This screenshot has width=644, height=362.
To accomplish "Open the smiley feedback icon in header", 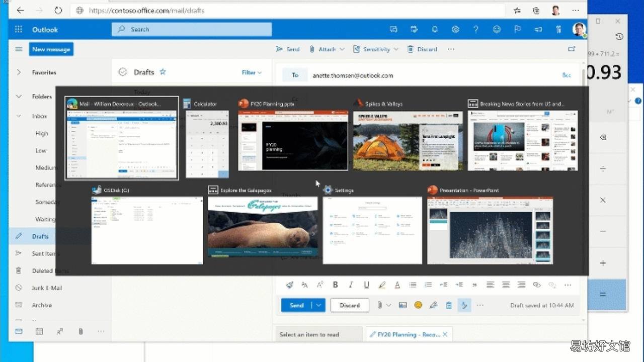I will [497, 29].
